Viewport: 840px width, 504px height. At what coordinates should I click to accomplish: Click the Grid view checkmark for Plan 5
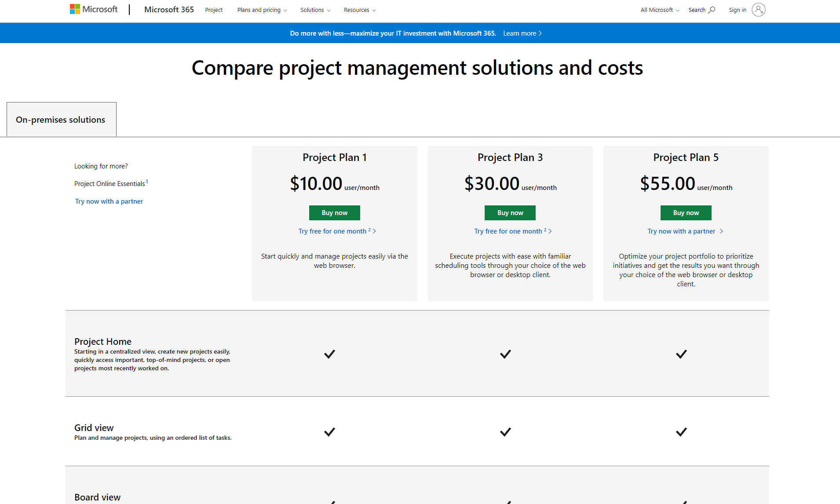click(x=681, y=432)
